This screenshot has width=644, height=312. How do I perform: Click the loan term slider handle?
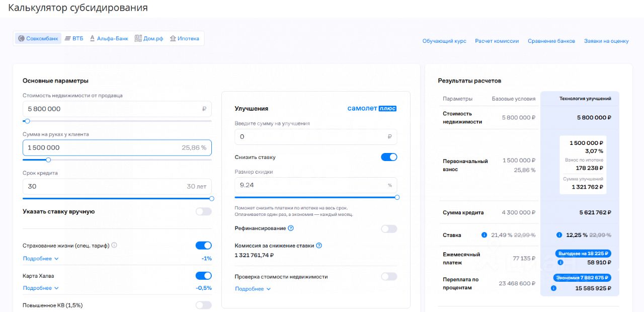click(212, 198)
